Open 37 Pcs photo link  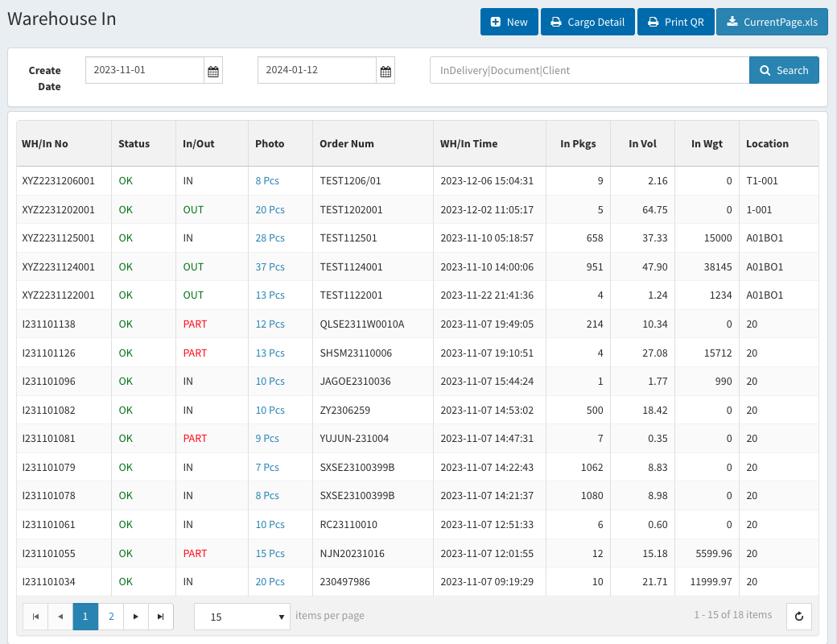click(x=270, y=267)
